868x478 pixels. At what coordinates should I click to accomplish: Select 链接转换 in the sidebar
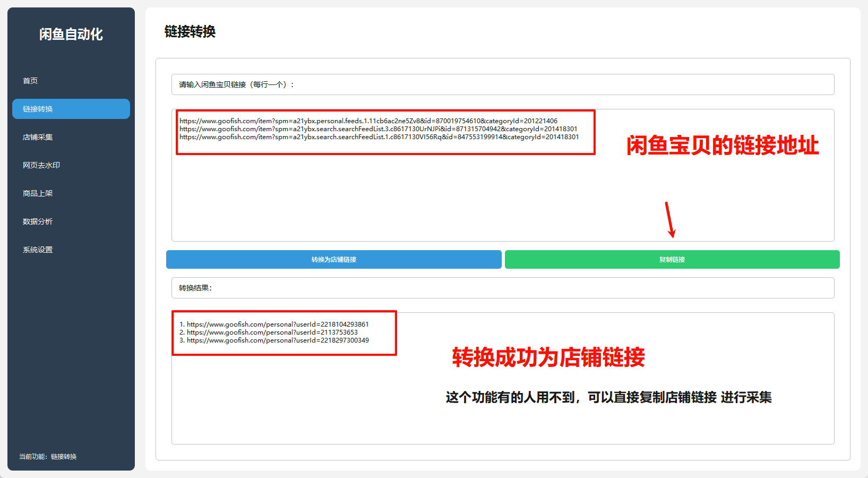click(71, 109)
